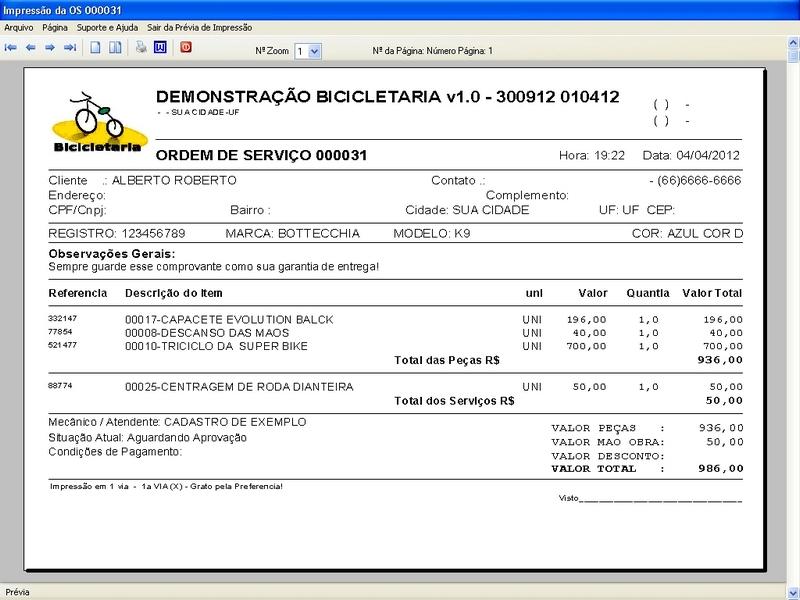Click Sair da Prévia de Impressão
800x600 pixels.
pyautogui.click(x=199, y=28)
